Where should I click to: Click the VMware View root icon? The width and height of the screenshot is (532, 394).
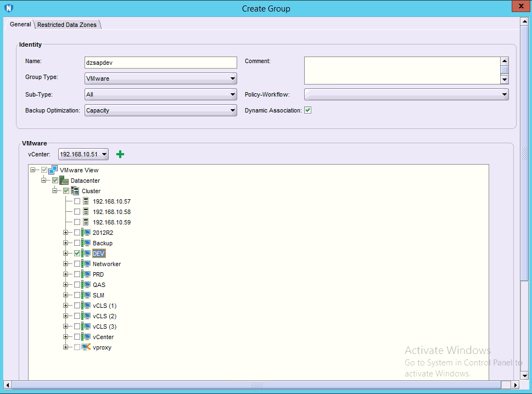point(53,170)
